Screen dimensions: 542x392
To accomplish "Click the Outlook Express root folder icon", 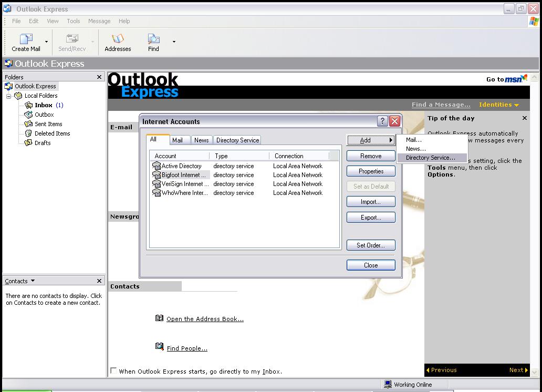I will coord(8,86).
